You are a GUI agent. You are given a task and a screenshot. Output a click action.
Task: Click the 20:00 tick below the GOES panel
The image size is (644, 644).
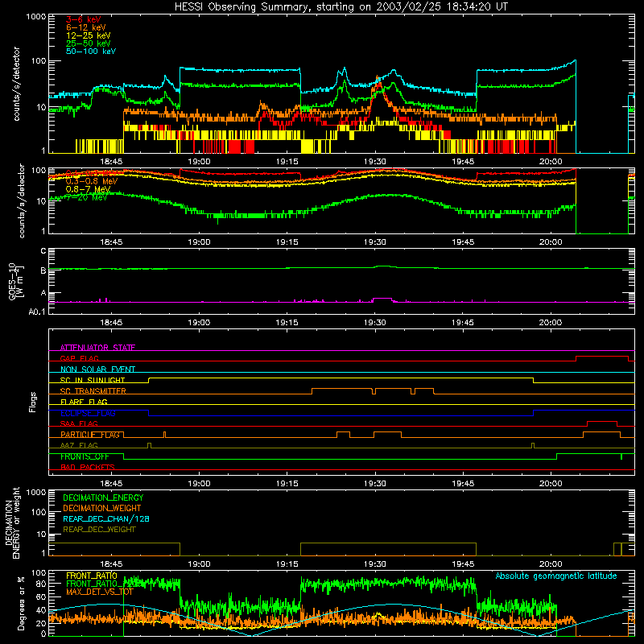tap(551, 323)
